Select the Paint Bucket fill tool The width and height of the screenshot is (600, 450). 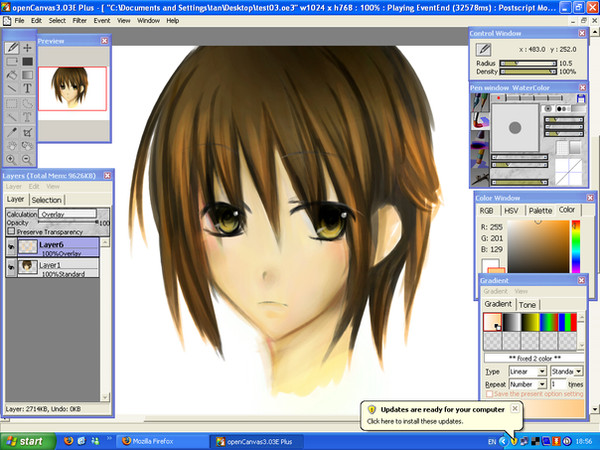[x=12, y=75]
